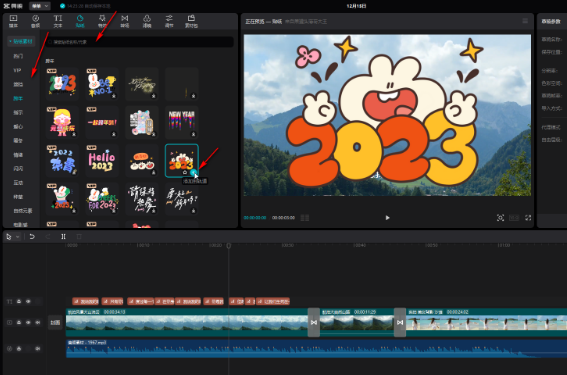Favorite the gold fireworks sticker star
Viewport: 567px width, 375px height.
153,96
